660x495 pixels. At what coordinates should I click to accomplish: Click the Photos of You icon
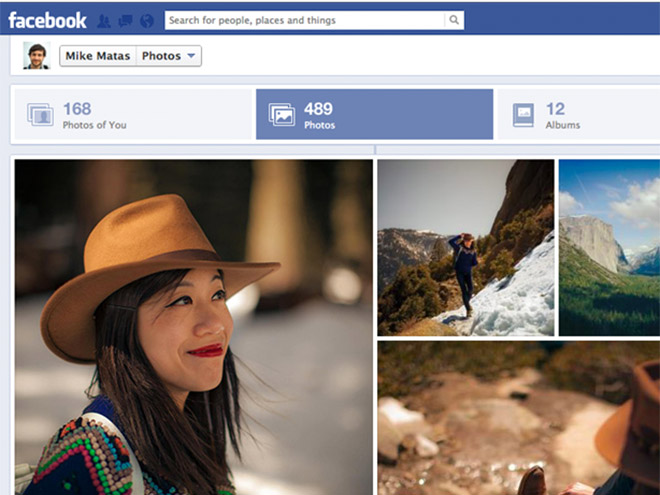coord(40,115)
